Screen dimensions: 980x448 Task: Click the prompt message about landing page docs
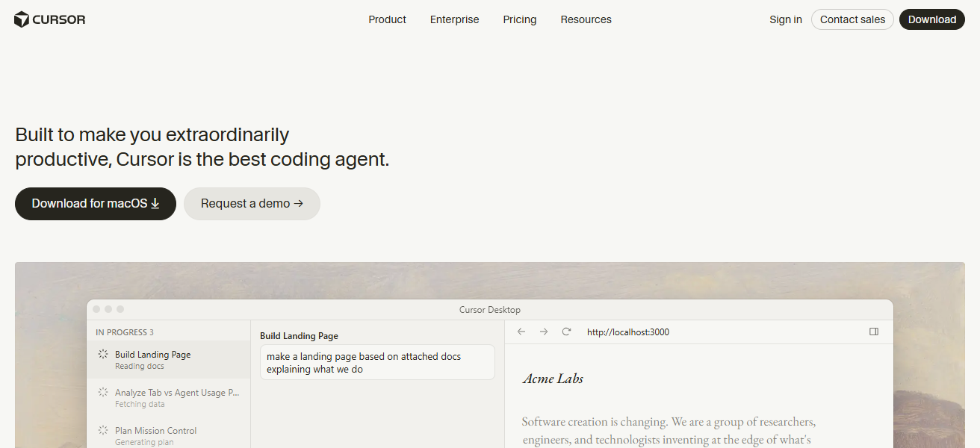377,362
